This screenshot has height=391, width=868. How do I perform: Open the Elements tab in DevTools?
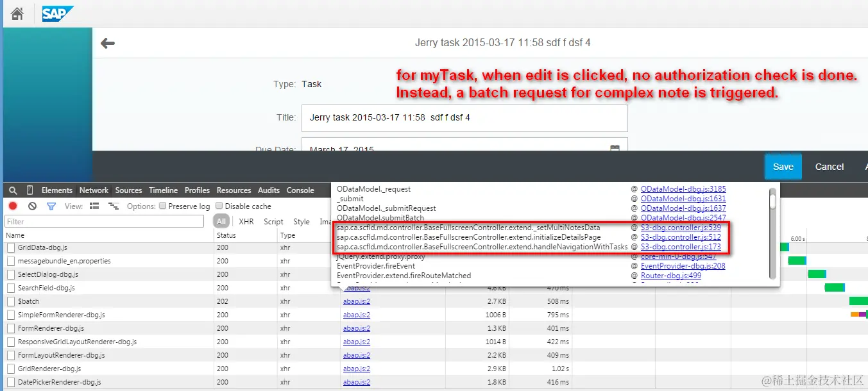point(57,190)
